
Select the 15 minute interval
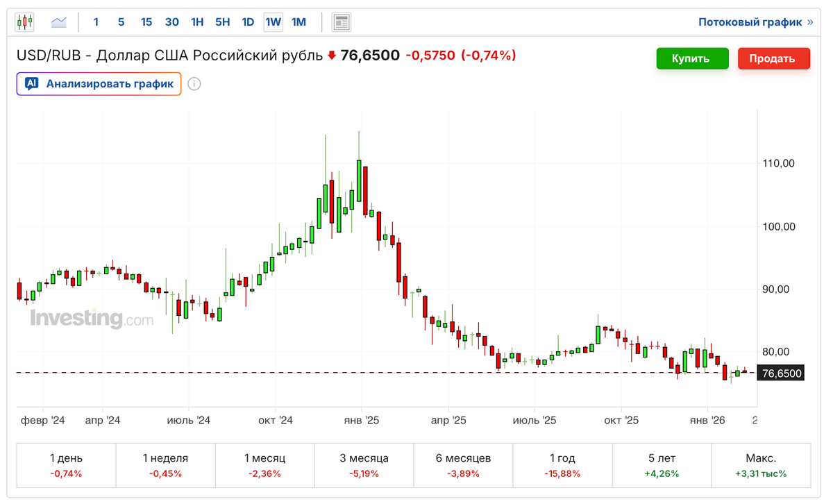146,22
